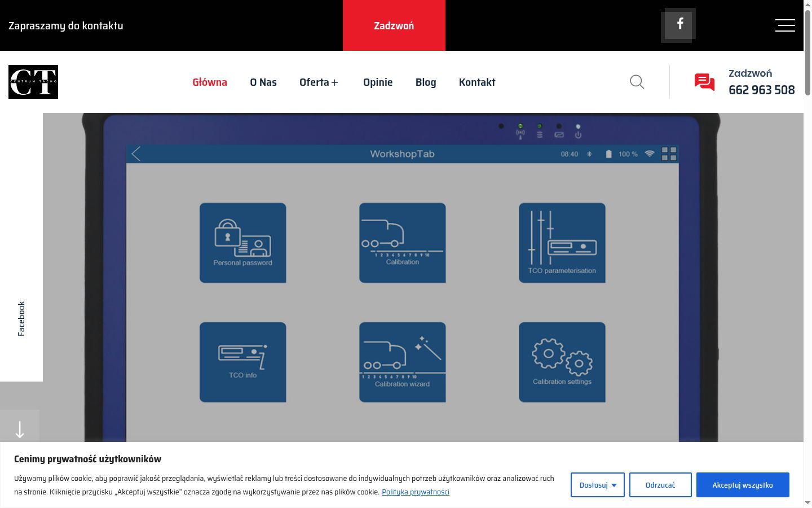Click the WorkshopTab title text
Screen dimensions: 812x508
[x=402, y=154]
